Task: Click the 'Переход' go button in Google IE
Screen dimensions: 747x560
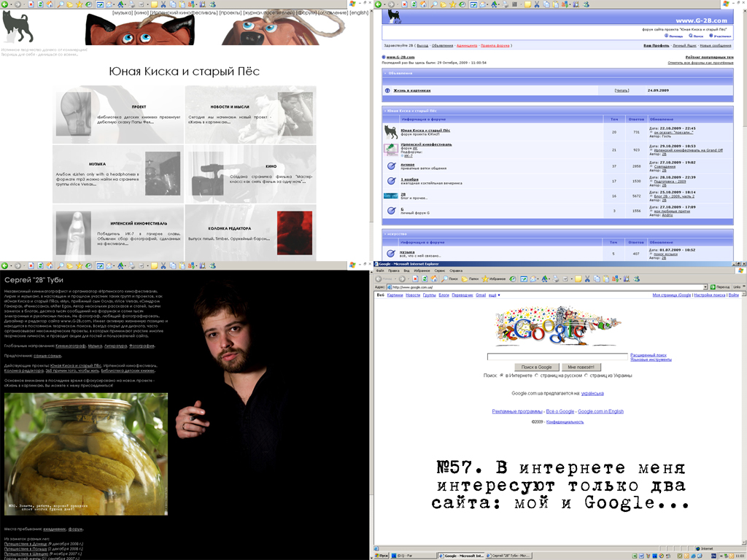Action: tap(719, 287)
